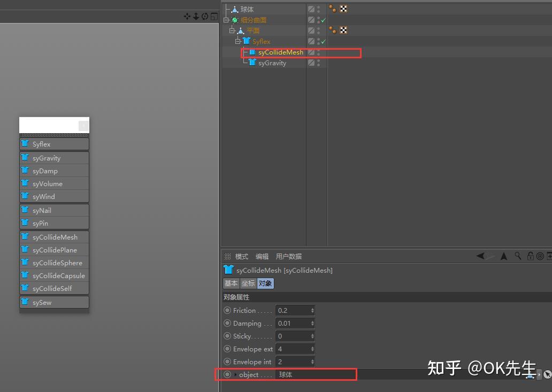This screenshot has height=392, width=552.
Task: Click the syGravity cloth tag icon
Action: point(252,62)
